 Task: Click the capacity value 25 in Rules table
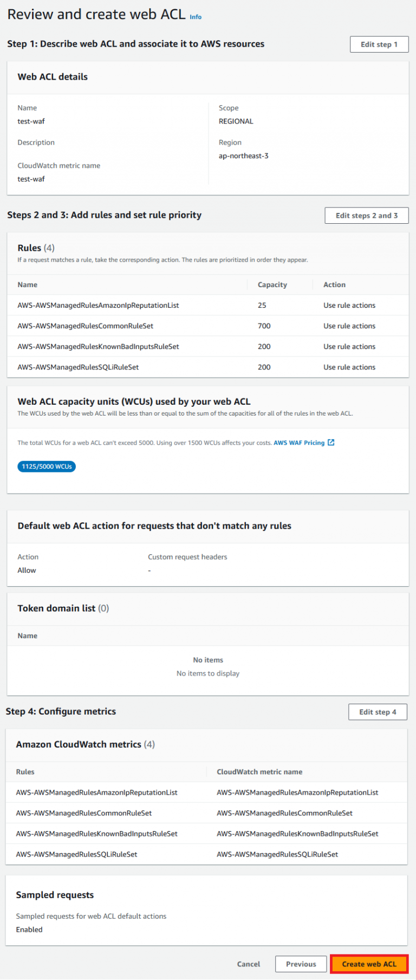coord(262,306)
